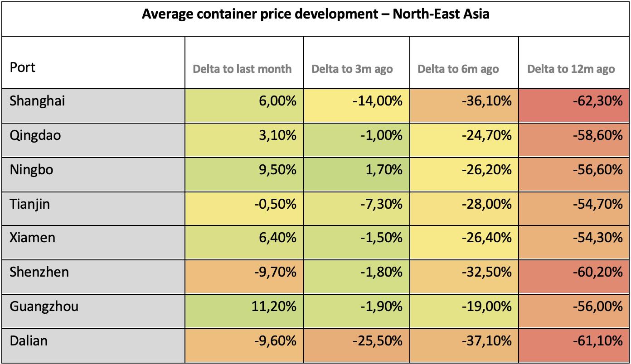
Task: Click the orange -25,50% Dalian cell
Action: 378,341
